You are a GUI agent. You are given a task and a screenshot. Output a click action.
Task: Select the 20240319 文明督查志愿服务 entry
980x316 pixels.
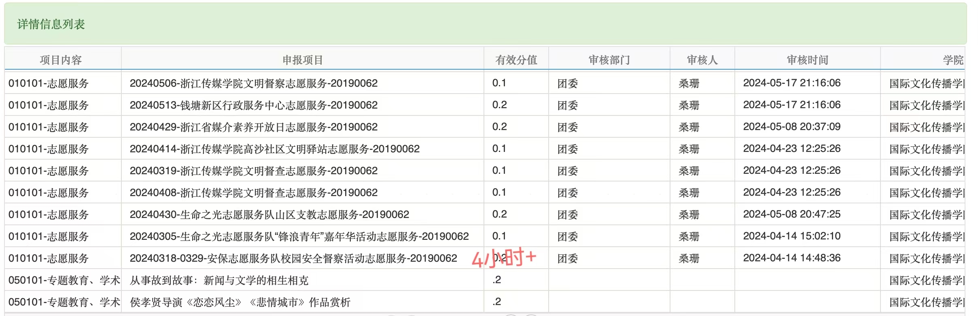pyautogui.click(x=253, y=171)
